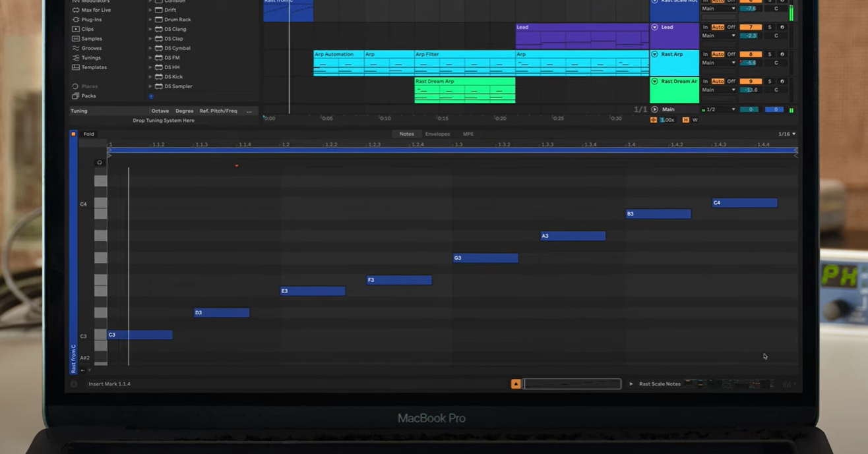This screenshot has height=454, width=868.
Task: Open the Lead track Main output dropdown
Action: (x=718, y=36)
